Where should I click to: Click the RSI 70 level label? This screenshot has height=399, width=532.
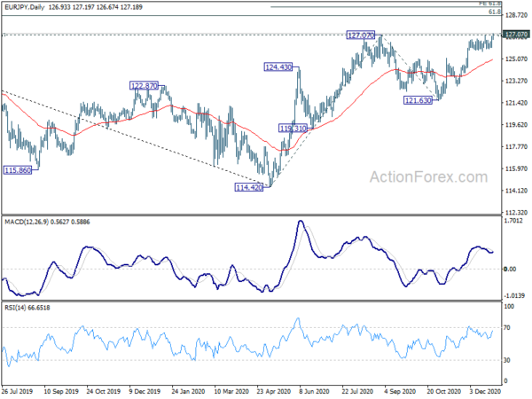[507, 328]
